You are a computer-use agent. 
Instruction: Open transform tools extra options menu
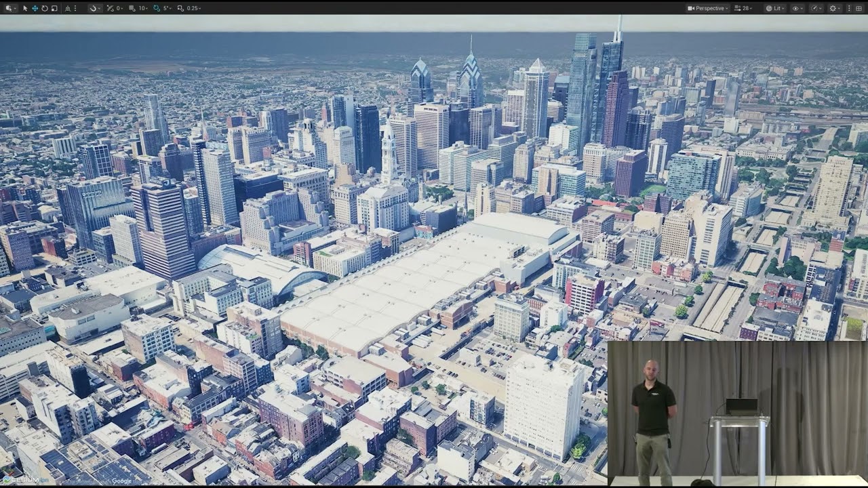75,8
